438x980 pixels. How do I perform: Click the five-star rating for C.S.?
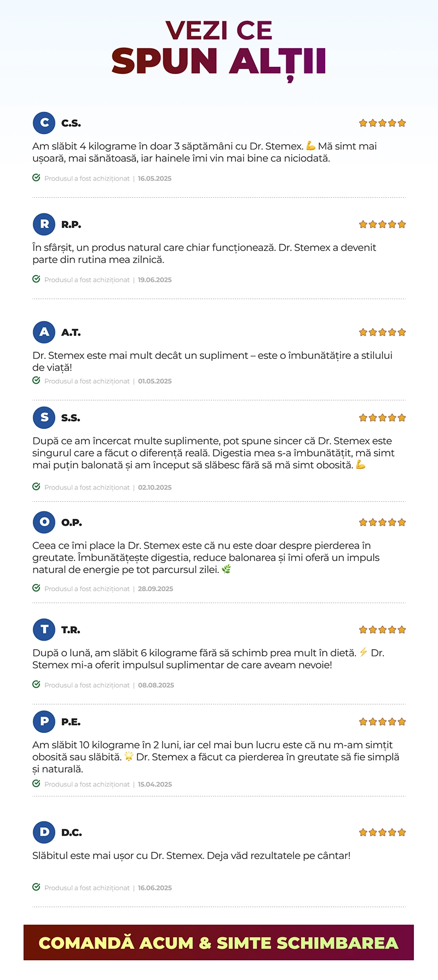pyautogui.click(x=382, y=123)
